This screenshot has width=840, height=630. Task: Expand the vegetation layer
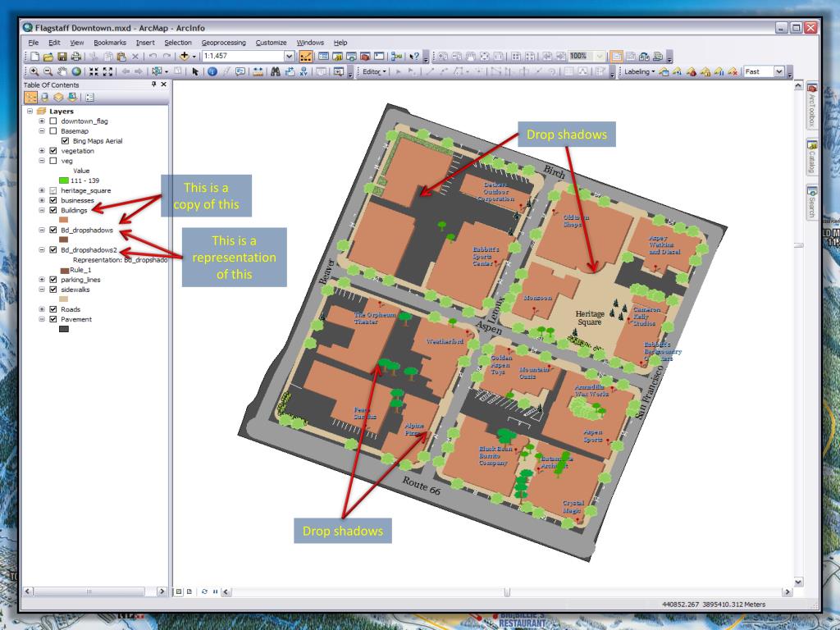click(x=42, y=151)
